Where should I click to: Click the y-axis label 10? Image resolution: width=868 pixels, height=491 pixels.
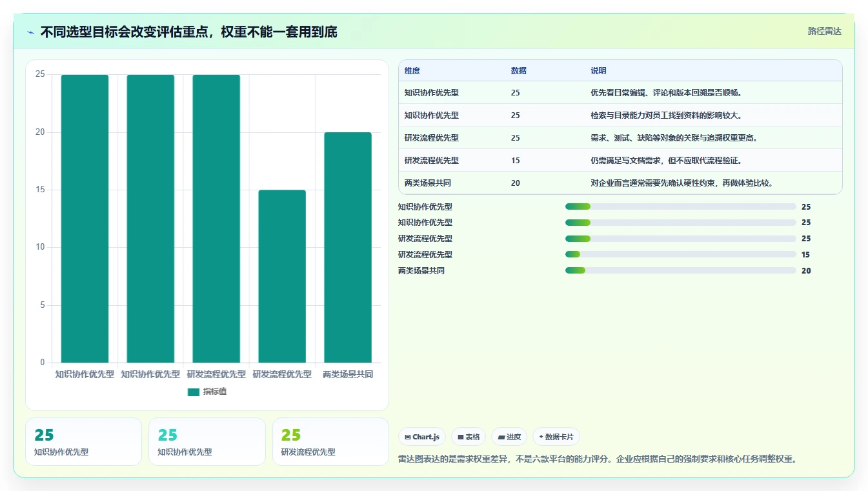tap(40, 247)
